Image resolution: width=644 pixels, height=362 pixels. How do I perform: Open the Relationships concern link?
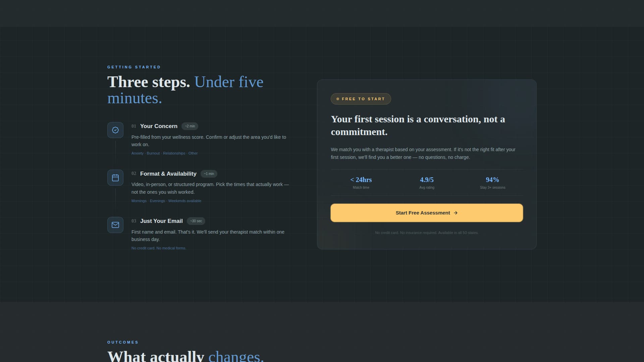point(174,153)
